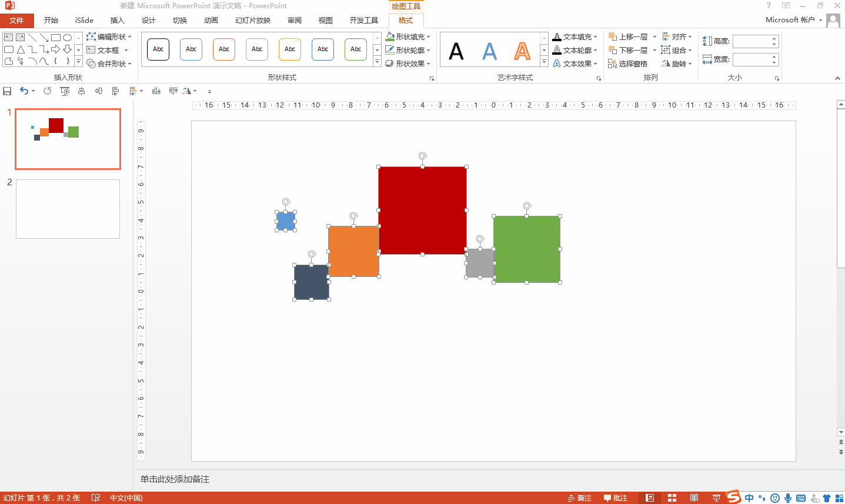The image size is (845, 504).
Task: Activate Sogou voice input microphone
Action: (788, 498)
